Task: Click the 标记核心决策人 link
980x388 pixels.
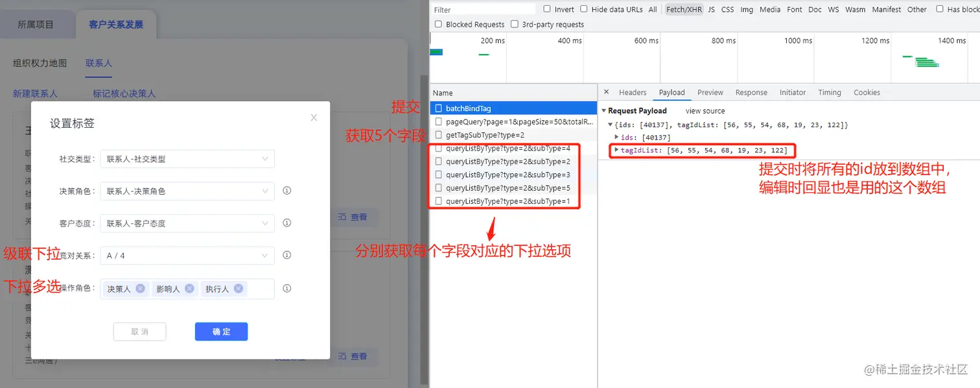Action: (x=124, y=93)
